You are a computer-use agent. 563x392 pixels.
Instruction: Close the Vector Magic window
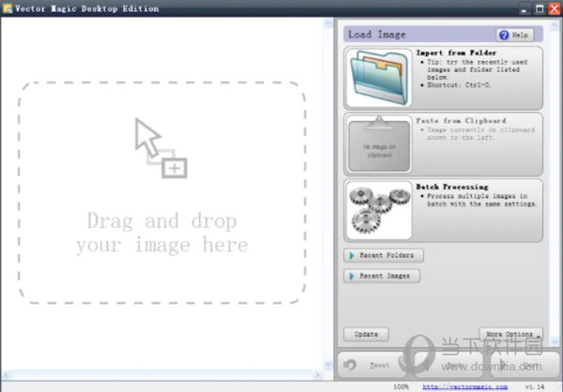pyautogui.click(x=554, y=9)
